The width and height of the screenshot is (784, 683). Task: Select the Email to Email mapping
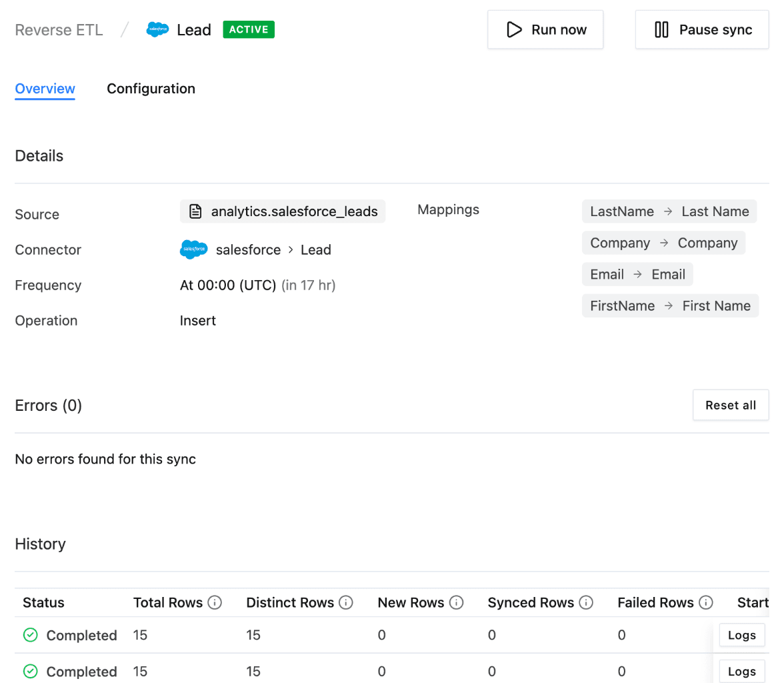point(637,274)
